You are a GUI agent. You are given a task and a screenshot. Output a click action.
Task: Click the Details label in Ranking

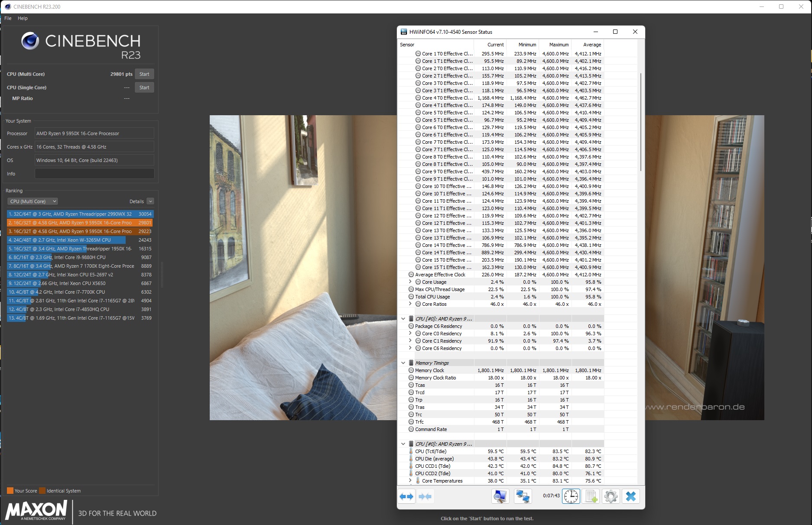[136, 201]
